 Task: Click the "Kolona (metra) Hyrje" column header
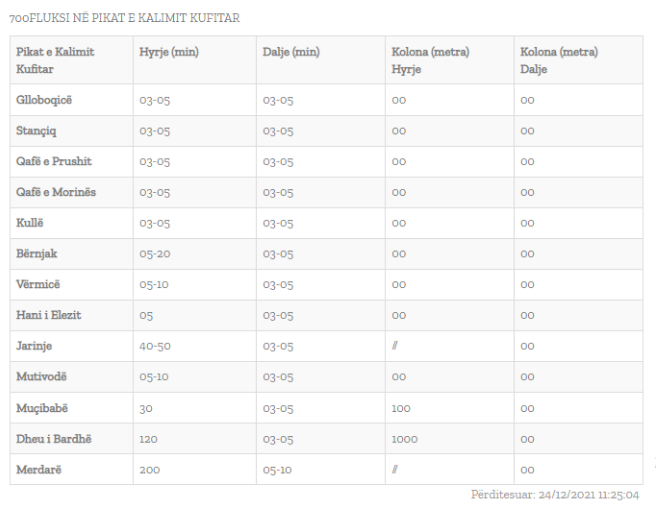pos(430,60)
